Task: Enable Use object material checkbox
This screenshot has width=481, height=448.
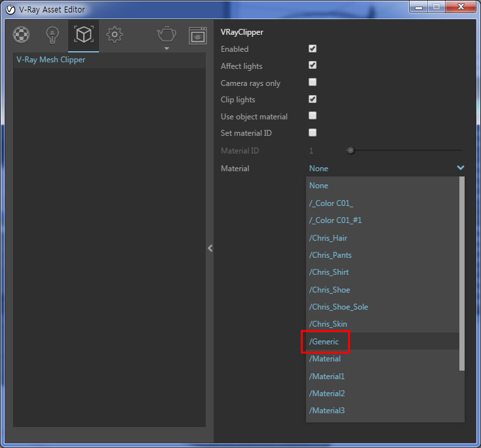Action: pos(313,115)
